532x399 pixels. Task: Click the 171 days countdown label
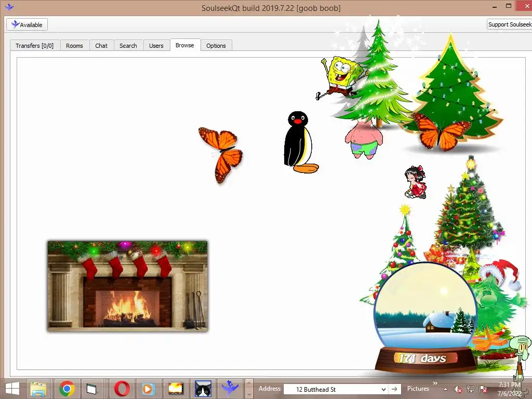pyautogui.click(x=423, y=358)
